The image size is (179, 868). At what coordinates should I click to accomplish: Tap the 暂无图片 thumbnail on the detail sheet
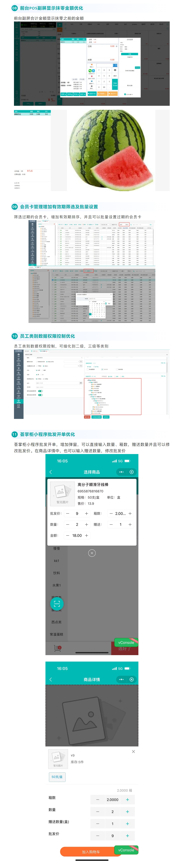[58, 759]
